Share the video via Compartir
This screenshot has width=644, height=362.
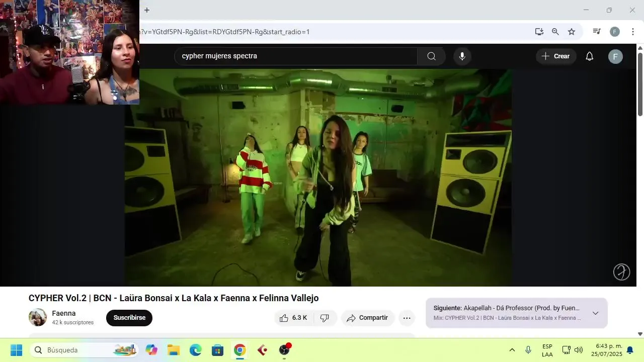pyautogui.click(x=368, y=318)
